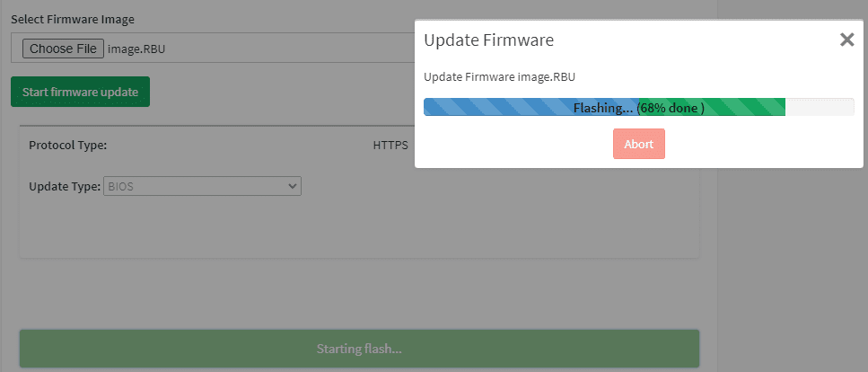
Task: Open the Update Type BIOS dropdown
Action: point(203,186)
